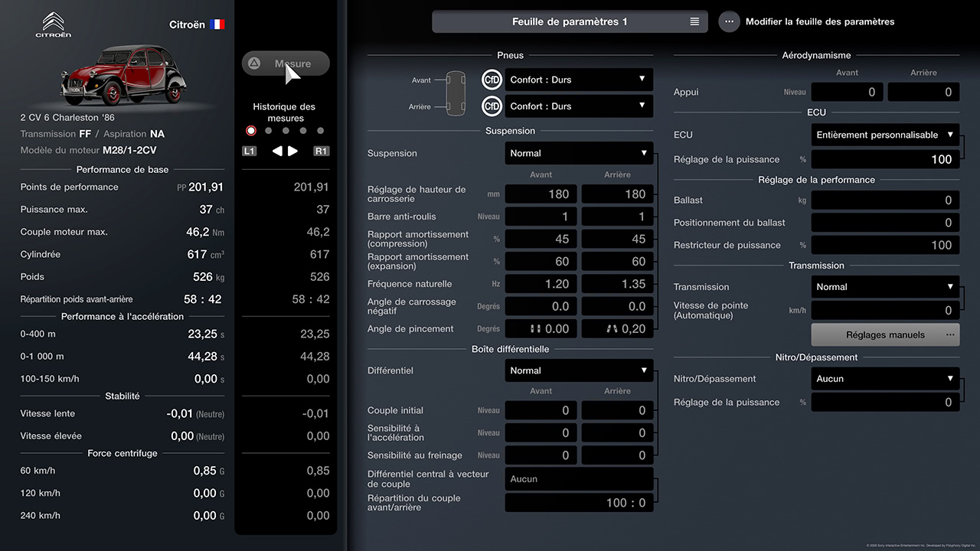Select Vitesse de pointe automatic value field
Viewport: 980px width, 551px height.
(x=885, y=310)
